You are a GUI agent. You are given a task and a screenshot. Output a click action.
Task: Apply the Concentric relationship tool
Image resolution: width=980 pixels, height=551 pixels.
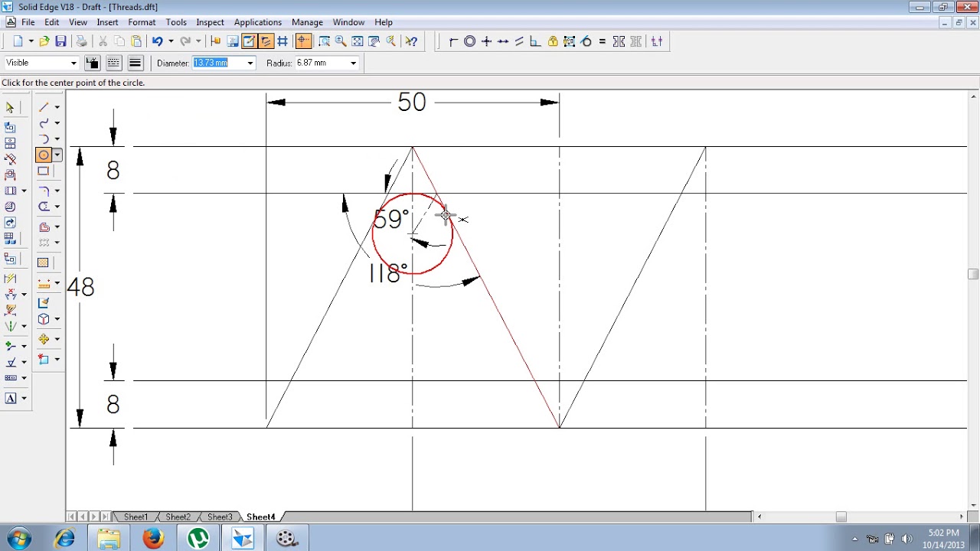click(x=470, y=41)
